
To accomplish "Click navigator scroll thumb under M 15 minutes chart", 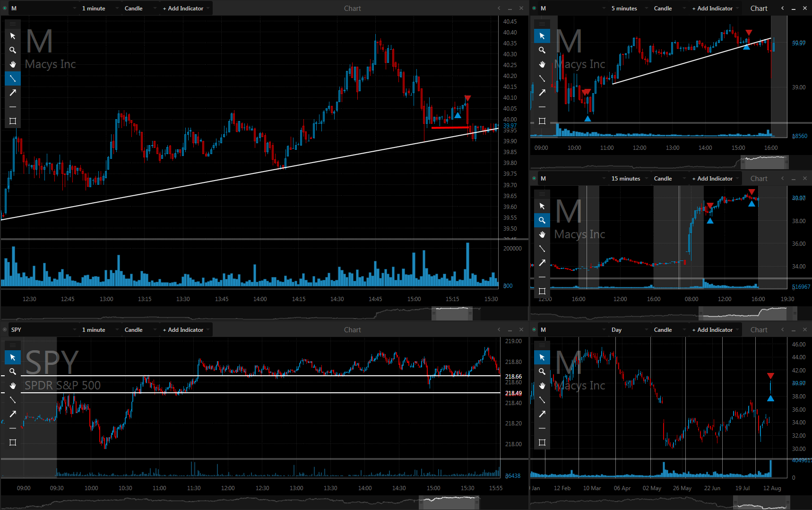I will 748,313.
